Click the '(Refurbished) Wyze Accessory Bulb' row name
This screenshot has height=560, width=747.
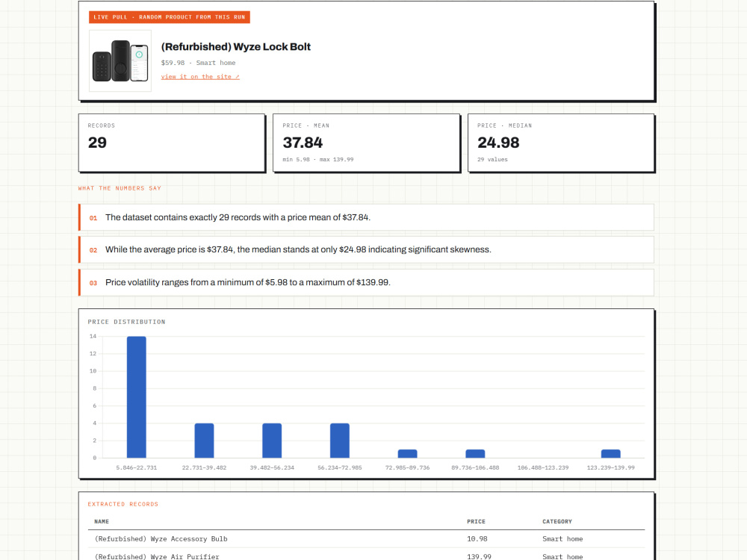click(161, 539)
